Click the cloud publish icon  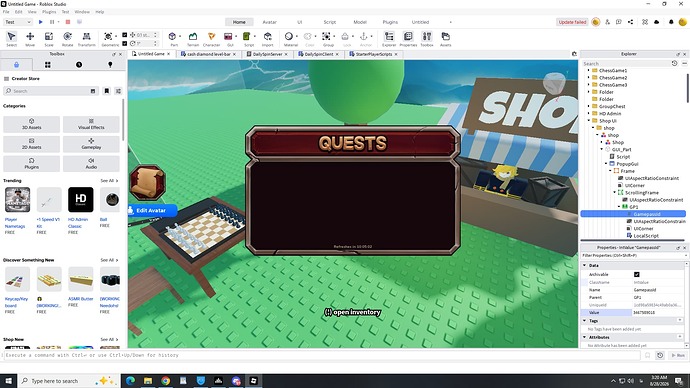(x=657, y=22)
